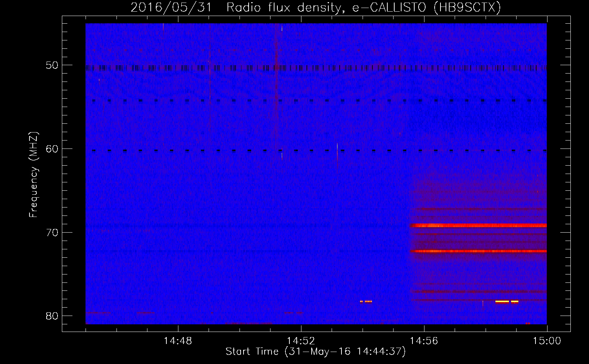
Task: Click the 14:56 time tick label
Action: pos(424,341)
